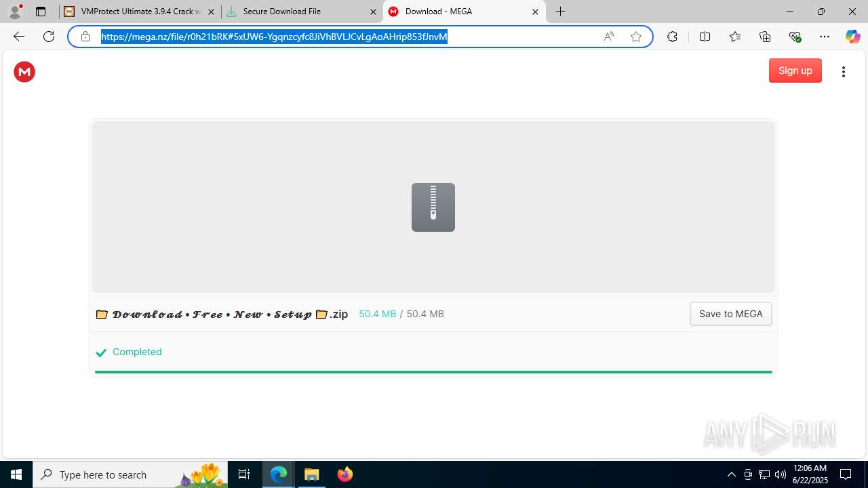This screenshot has height=488, width=868.
Task: Go back to previous page
Action: (x=19, y=37)
